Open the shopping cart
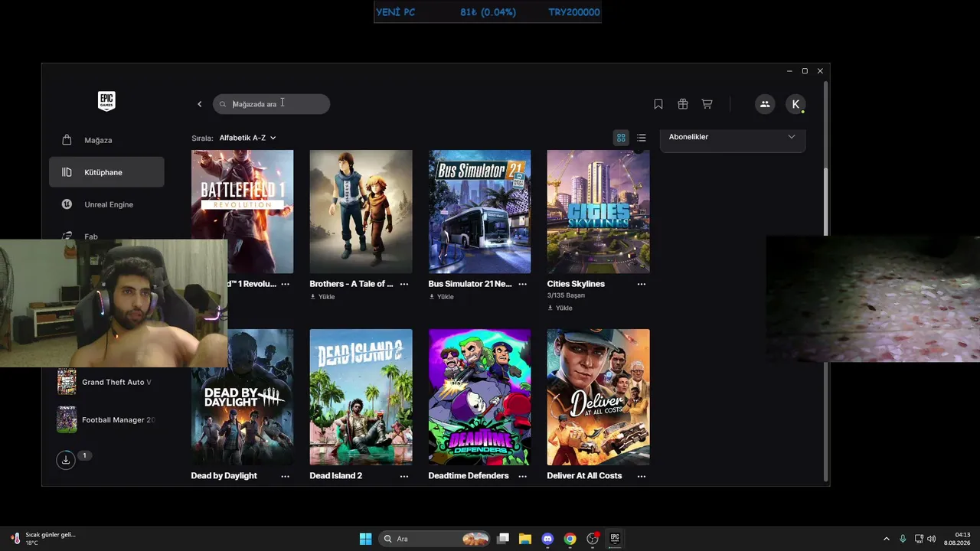The image size is (980, 551). (x=707, y=104)
